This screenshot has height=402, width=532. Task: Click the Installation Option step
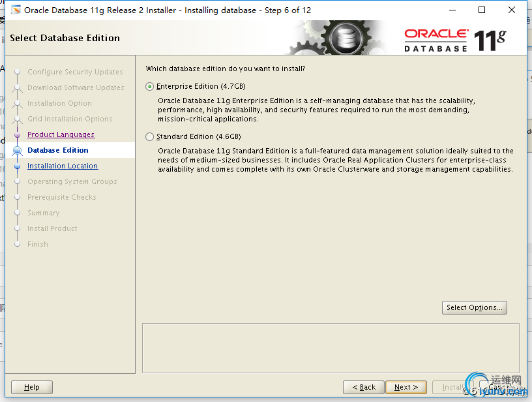59,103
